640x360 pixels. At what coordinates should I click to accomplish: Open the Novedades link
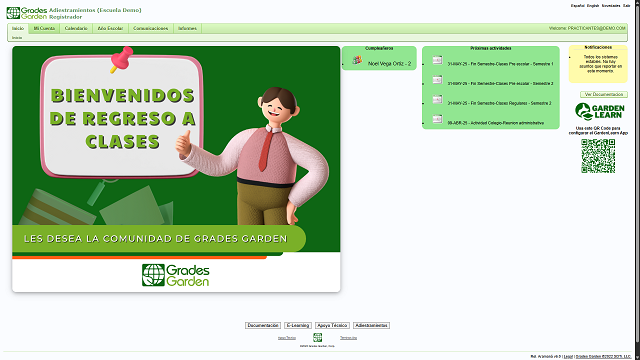click(611, 6)
